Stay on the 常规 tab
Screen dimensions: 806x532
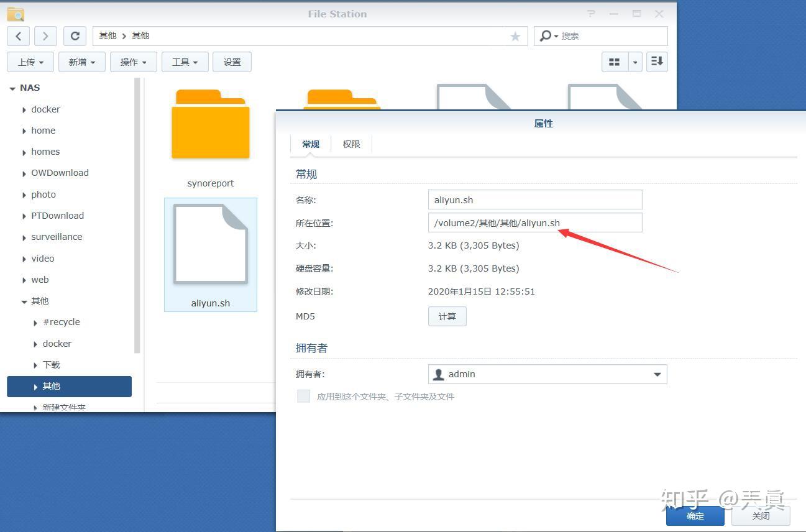311,144
